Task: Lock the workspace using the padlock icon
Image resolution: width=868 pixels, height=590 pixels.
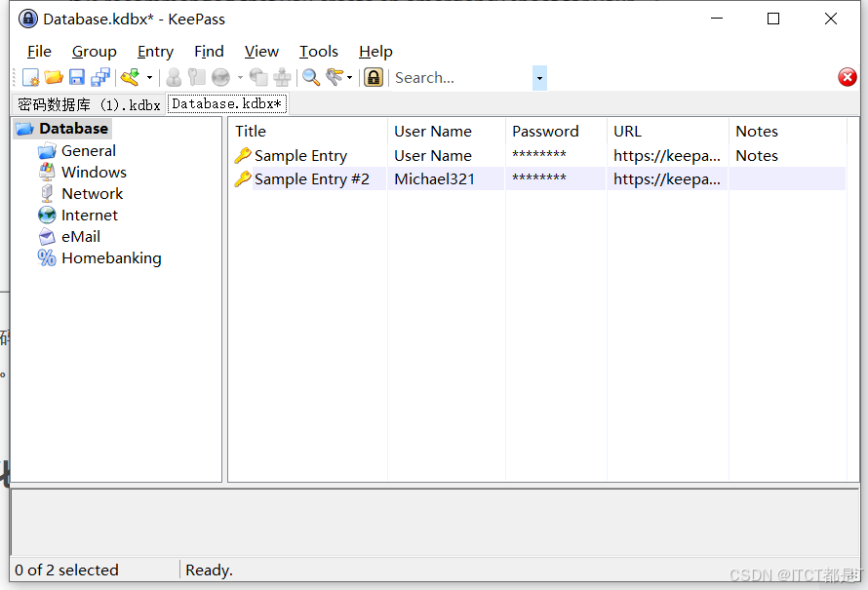Action: tap(373, 77)
